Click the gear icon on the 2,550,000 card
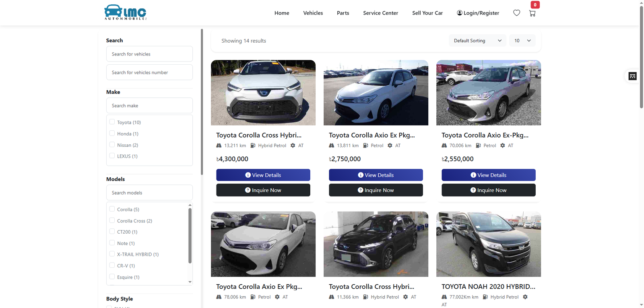The image size is (644, 308). click(x=502, y=146)
